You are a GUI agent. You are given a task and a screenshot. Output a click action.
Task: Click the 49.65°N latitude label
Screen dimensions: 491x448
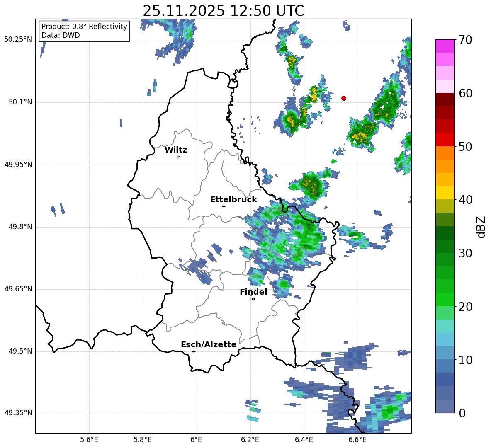tap(18, 288)
